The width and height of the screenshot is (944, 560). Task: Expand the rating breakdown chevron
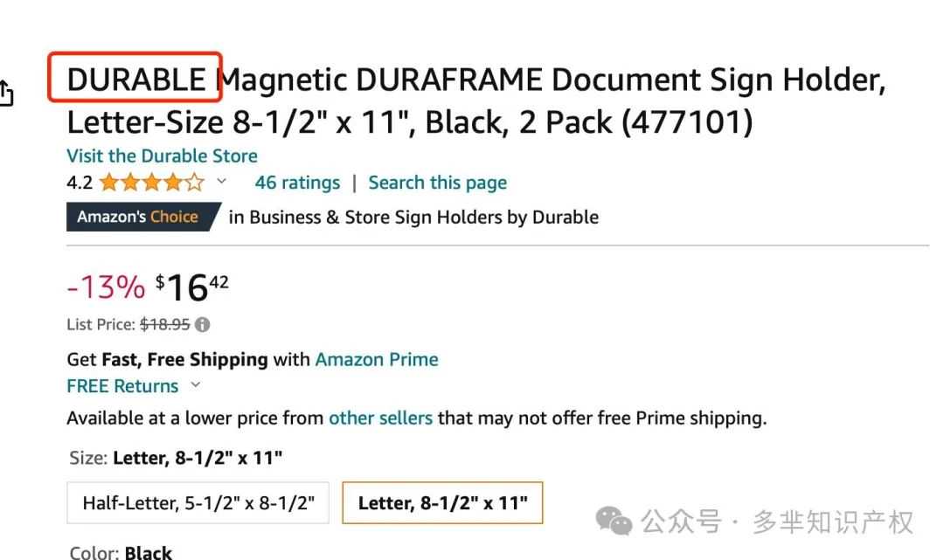pos(221,181)
